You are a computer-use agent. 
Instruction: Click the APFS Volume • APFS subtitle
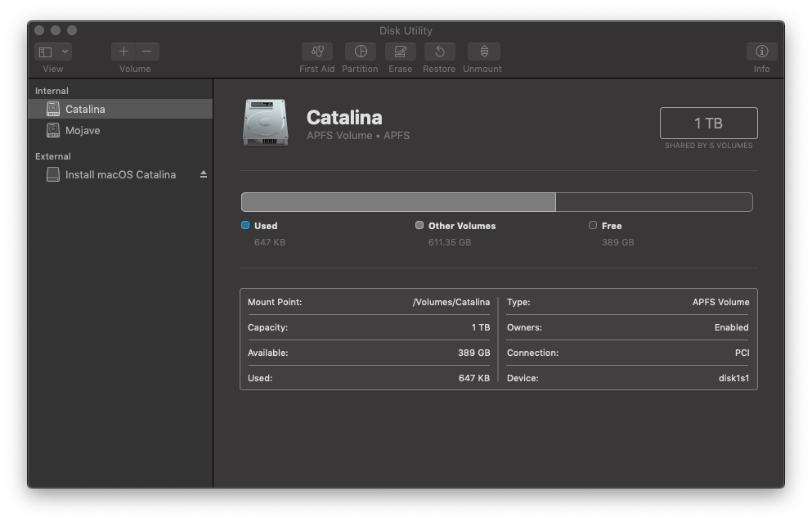click(x=358, y=135)
